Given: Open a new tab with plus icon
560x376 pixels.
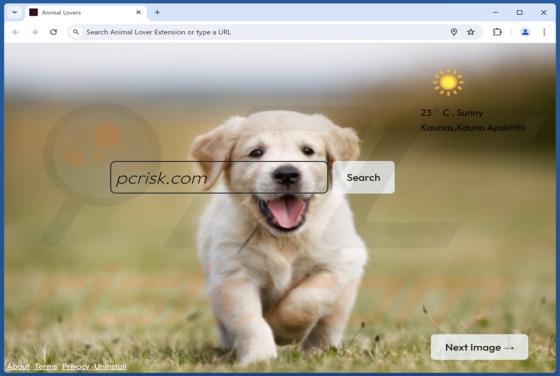Looking at the screenshot, I should point(157,12).
